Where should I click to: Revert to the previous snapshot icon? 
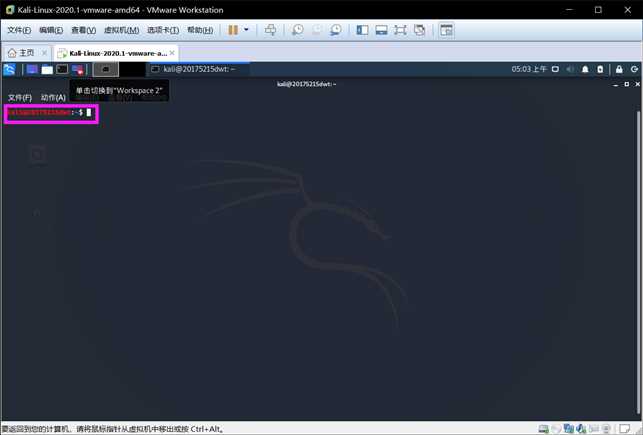(317, 30)
